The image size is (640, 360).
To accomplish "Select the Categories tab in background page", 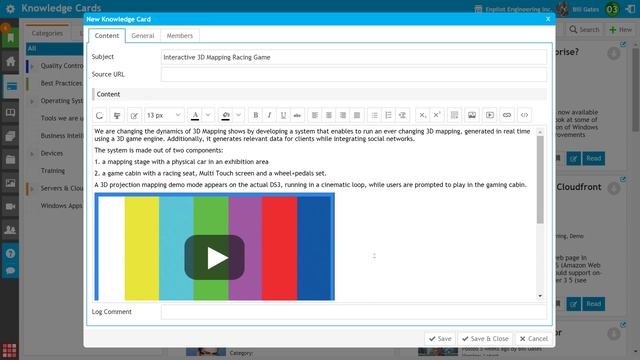I will tap(47, 33).
